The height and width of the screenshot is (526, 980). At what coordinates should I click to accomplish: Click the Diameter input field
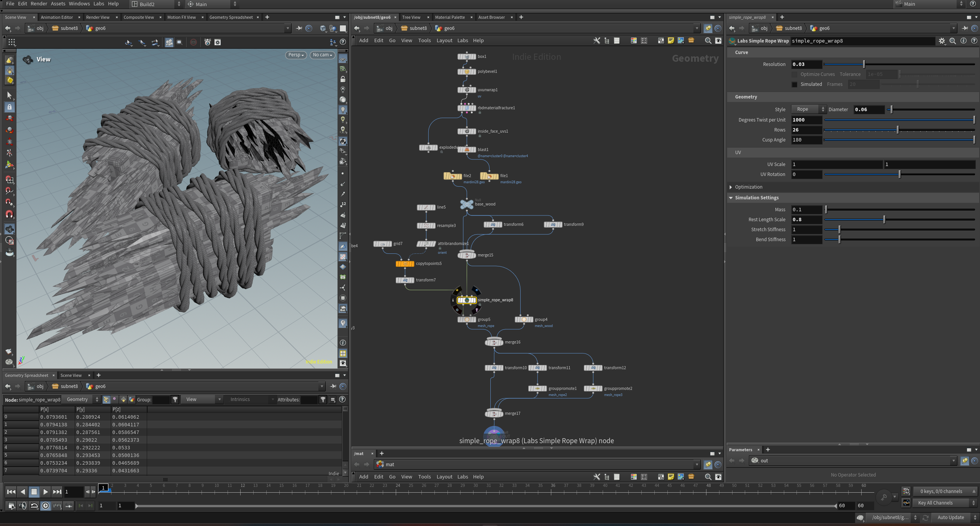click(869, 110)
